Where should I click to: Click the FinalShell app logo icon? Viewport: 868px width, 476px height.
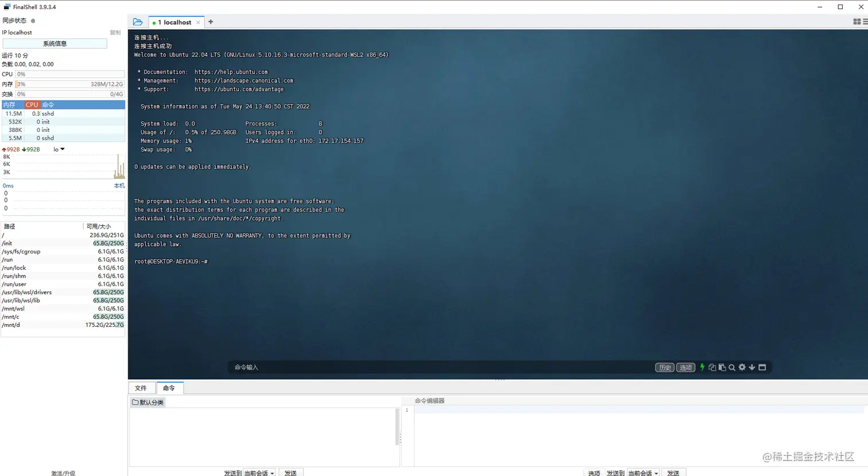click(7, 7)
